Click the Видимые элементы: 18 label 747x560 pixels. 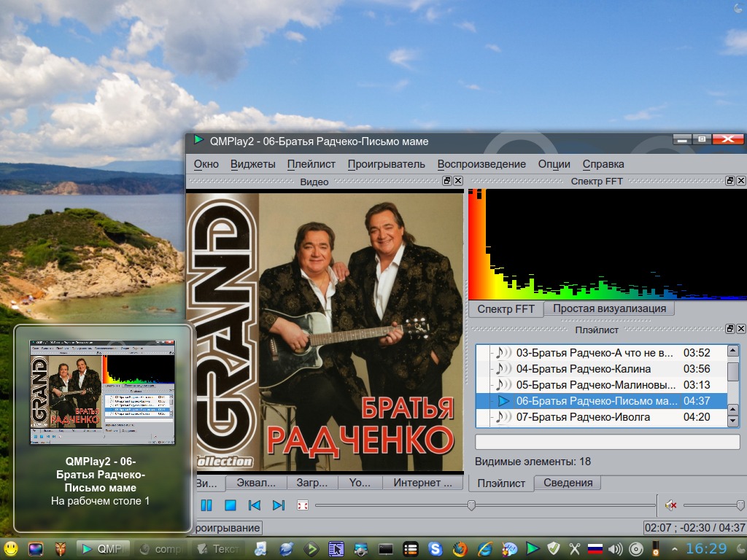point(533,462)
